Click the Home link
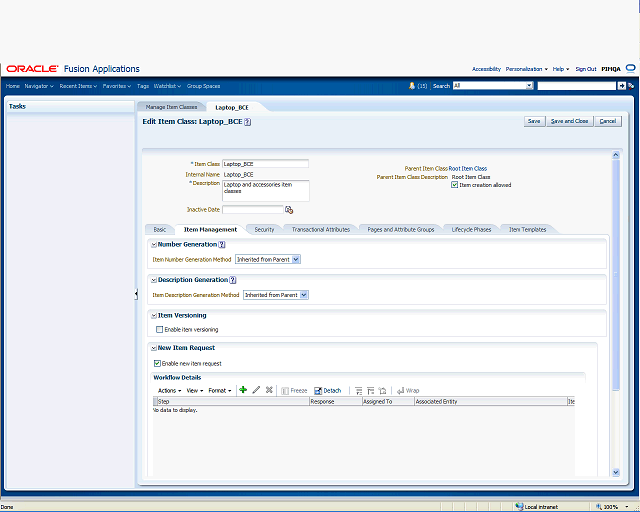 click(13, 86)
